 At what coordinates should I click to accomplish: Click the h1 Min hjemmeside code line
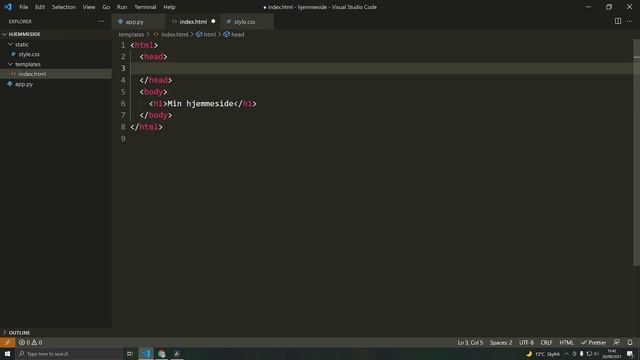pyautogui.click(x=203, y=104)
